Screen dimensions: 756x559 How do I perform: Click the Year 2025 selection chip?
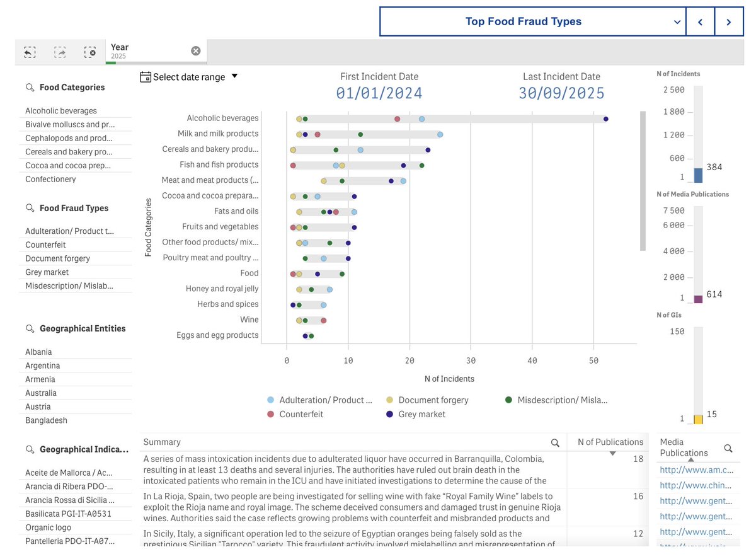(x=119, y=50)
